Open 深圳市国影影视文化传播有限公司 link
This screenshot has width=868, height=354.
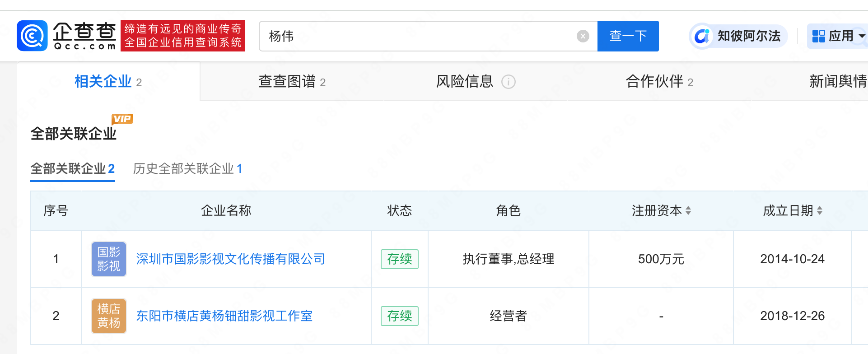(x=230, y=259)
